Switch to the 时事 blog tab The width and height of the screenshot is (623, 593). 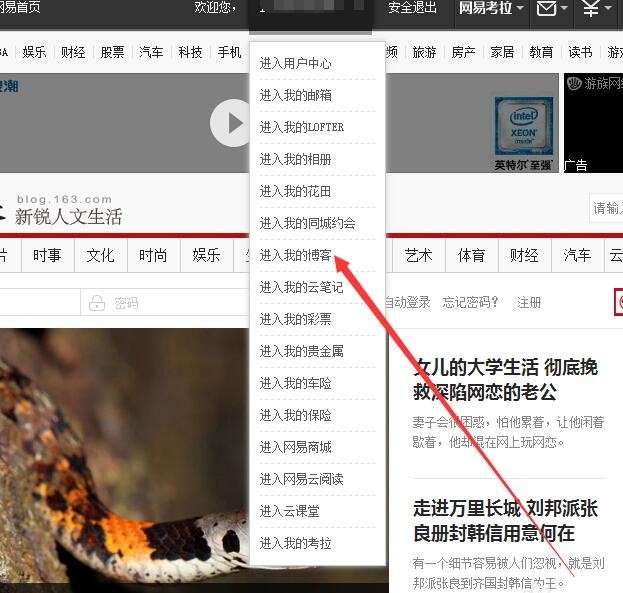point(47,255)
